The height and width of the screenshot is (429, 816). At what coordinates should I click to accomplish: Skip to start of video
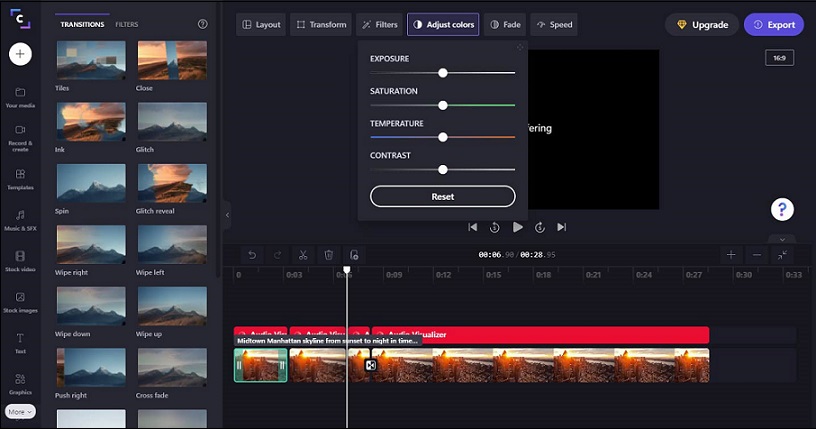pos(473,227)
